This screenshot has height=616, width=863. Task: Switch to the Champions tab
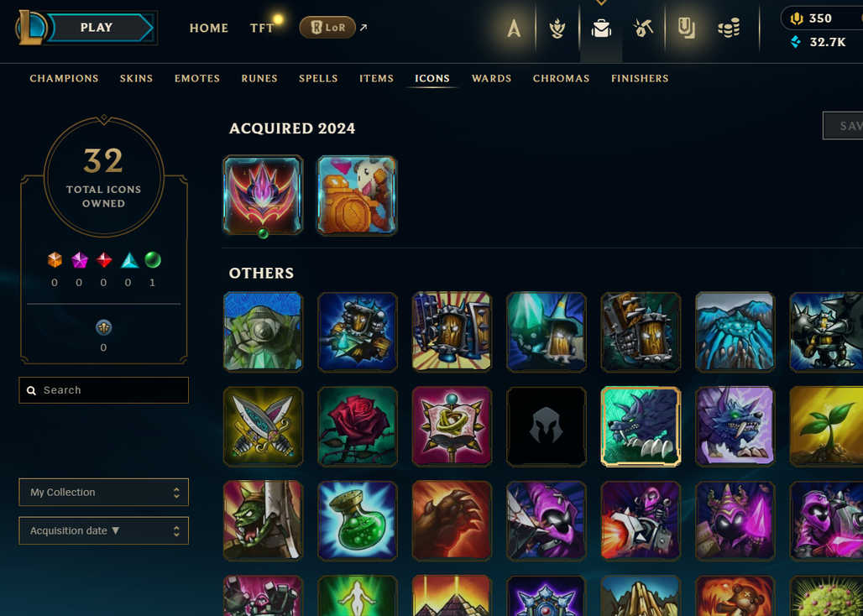click(x=64, y=78)
